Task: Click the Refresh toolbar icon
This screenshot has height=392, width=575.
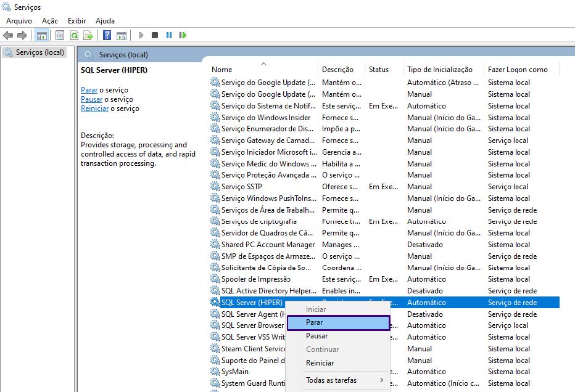Action: tap(74, 36)
